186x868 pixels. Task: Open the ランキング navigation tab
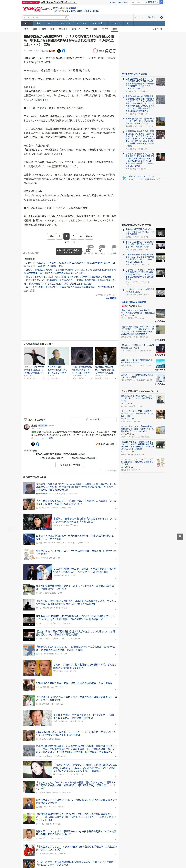tap(115, 24)
